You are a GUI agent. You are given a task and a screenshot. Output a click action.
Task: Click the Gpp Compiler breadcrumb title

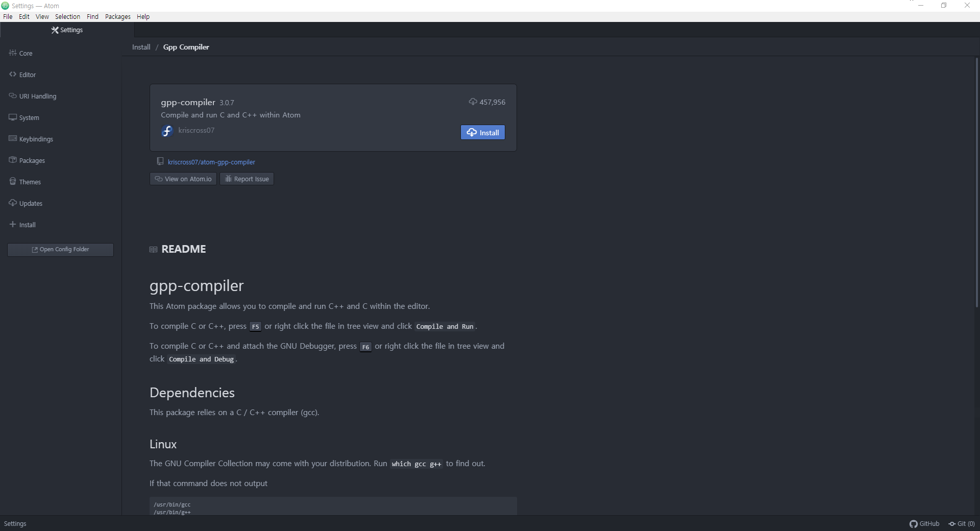point(186,47)
